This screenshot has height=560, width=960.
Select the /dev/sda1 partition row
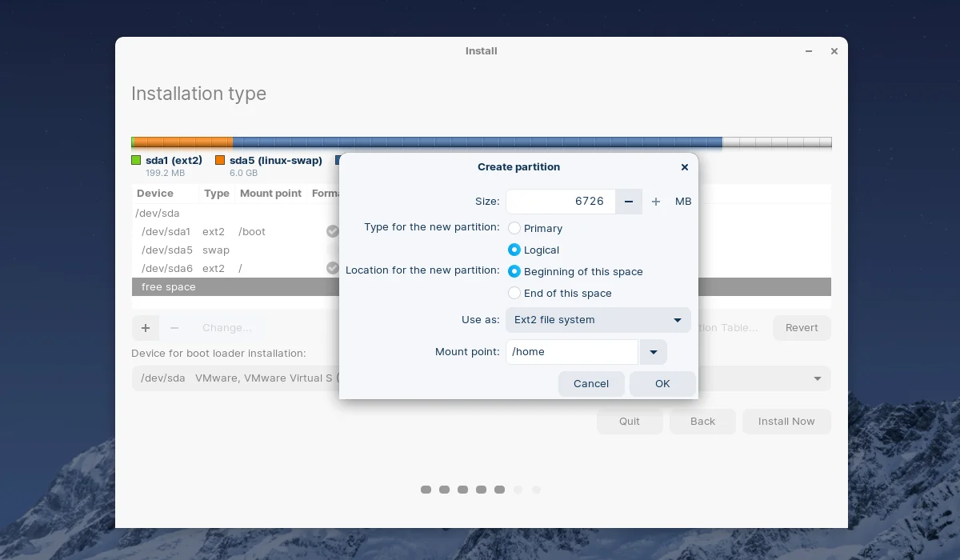point(482,232)
